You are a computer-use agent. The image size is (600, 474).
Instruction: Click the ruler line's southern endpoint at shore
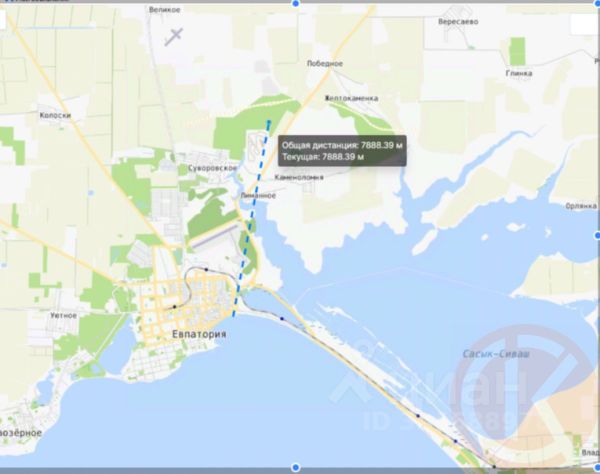[x=234, y=314]
